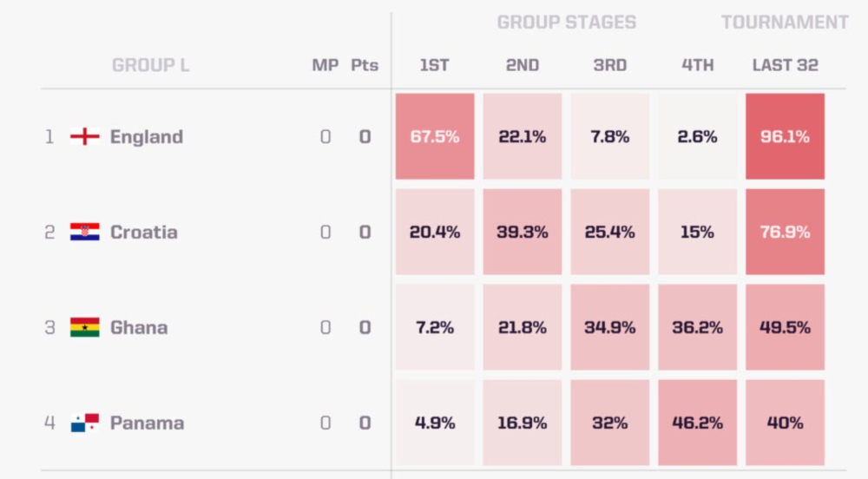Click the England flag icon
The height and width of the screenshot is (479, 868).
point(85,136)
